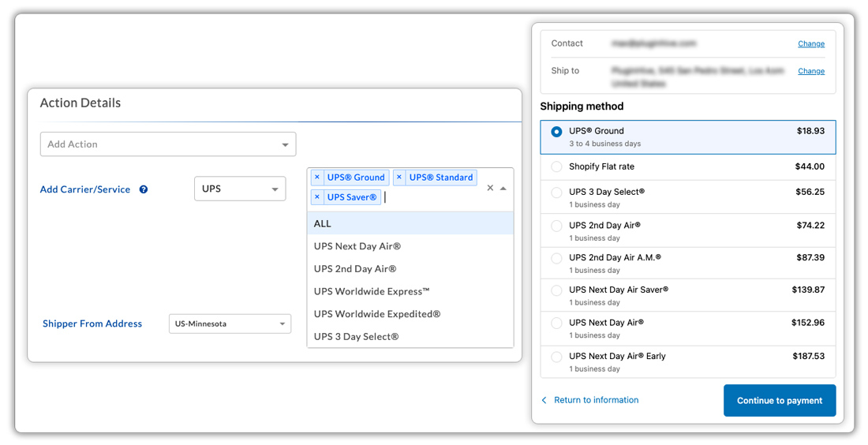Pick UPS 3 Day Select® from list
Screen dimensions: 868x445
[x=410, y=337]
